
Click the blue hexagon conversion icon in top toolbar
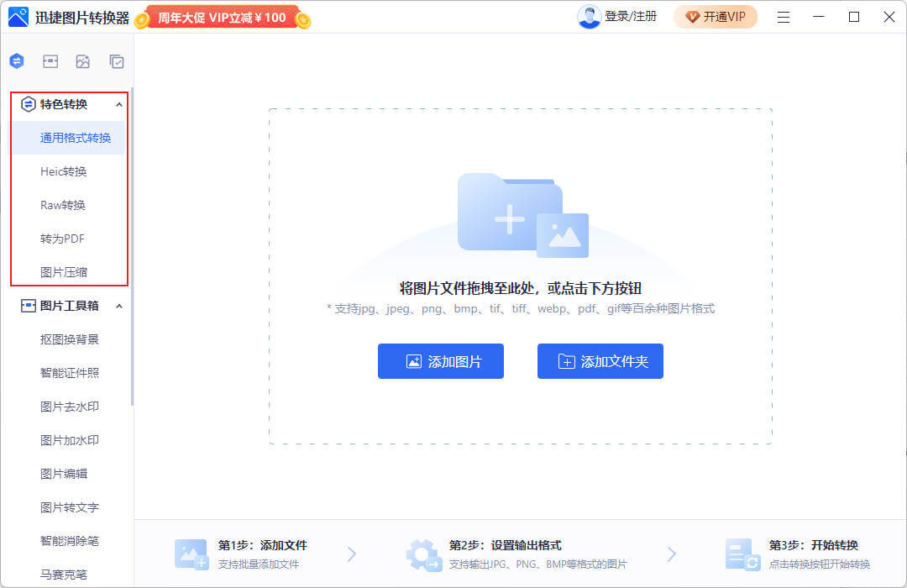(x=17, y=61)
